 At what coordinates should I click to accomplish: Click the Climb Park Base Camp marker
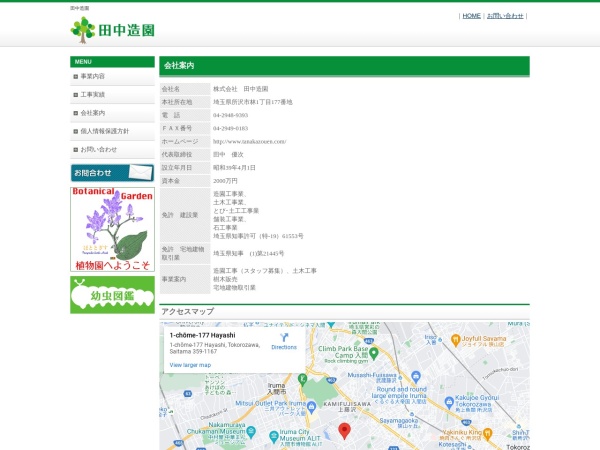tap(374, 353)
